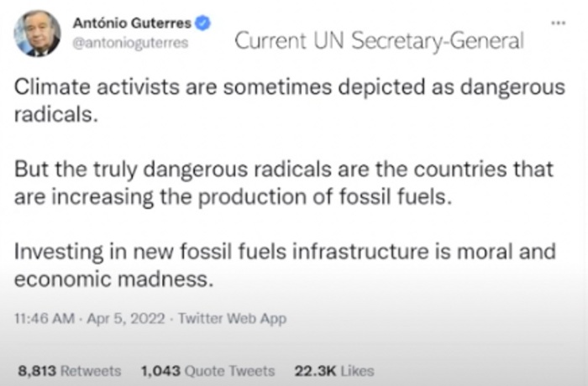
Task: Click the word 'radicals.' ending first paragraph
Action: click(x=56, y=114)
